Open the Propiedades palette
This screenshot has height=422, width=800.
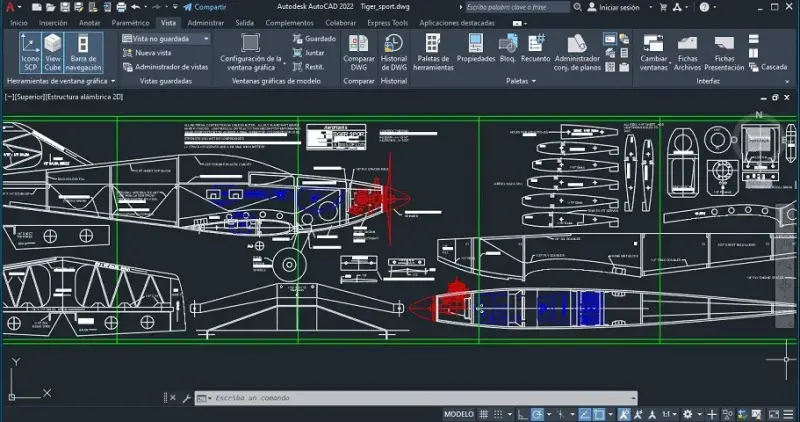476,49
